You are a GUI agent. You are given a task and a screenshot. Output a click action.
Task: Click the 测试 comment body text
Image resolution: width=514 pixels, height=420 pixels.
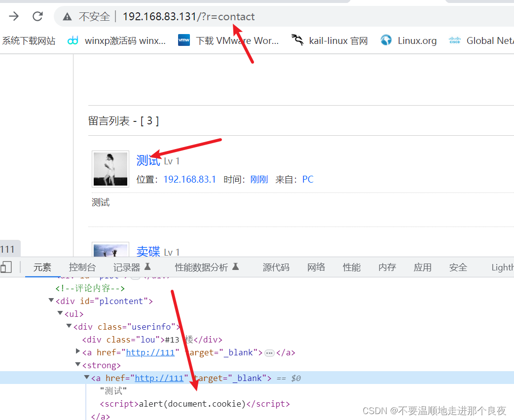coord(101,202)
